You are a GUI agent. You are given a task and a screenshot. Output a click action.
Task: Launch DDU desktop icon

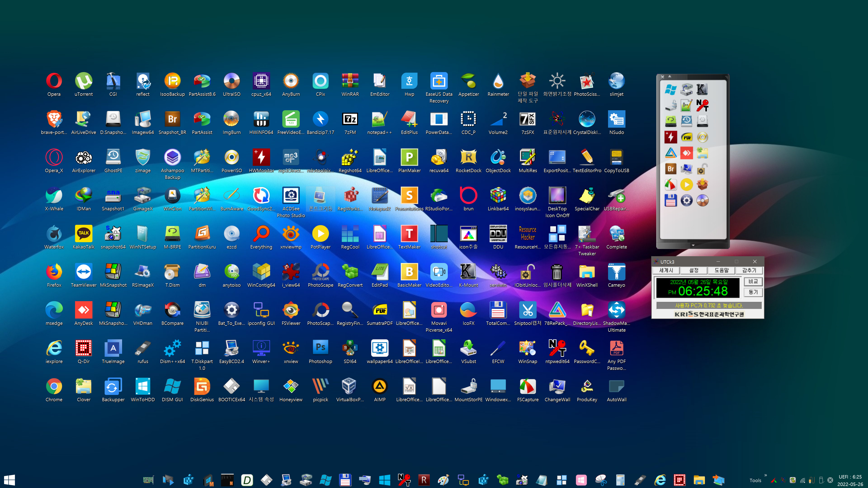pyautogui.click(x=498, y=237)
